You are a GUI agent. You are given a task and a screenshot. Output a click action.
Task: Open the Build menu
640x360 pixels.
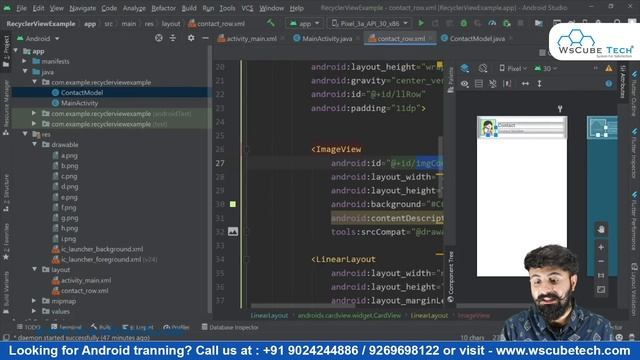[189, 8]
